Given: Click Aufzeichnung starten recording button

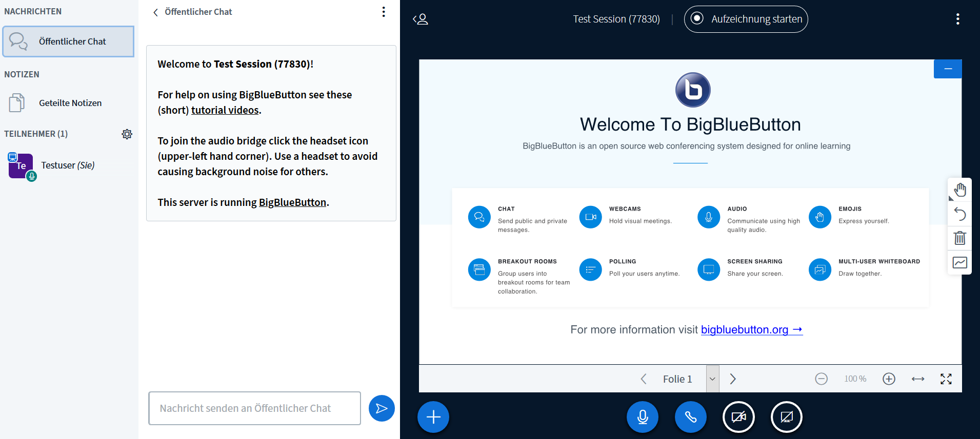Looking at the screenshot, I should [x=746, y=19].
